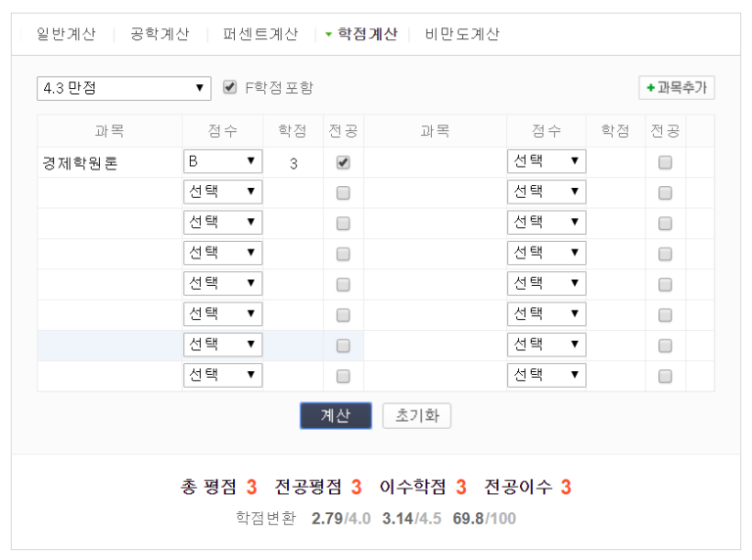The width and height of the screenshot is (752, 560).
Task: Uncheck the 전공 checkbox for 경제학원론
Action: point(343,163)
